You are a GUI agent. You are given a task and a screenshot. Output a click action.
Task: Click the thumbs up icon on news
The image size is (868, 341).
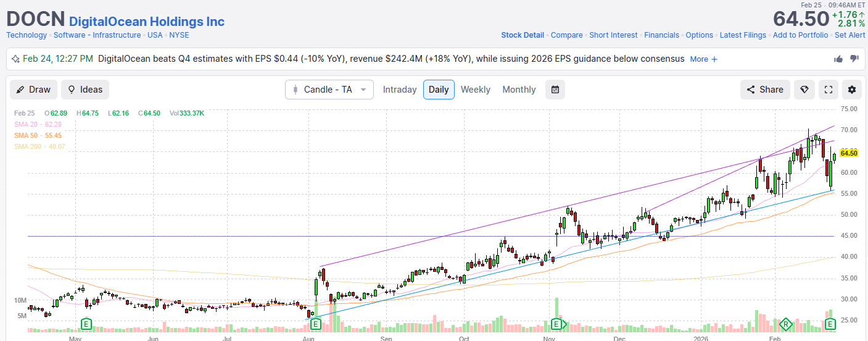[x=838, y=59]
